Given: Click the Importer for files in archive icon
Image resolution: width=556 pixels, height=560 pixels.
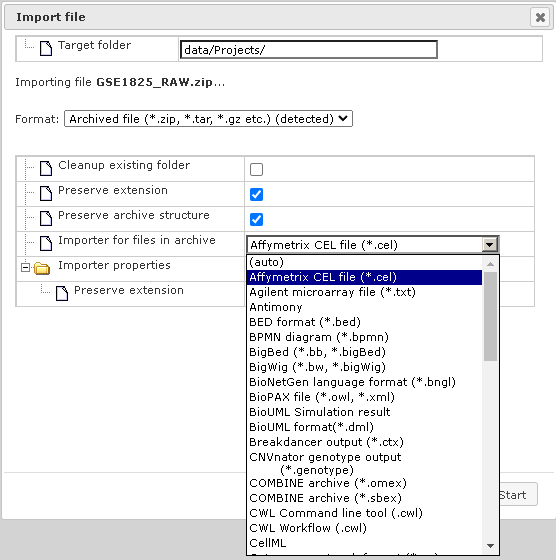Looking at the screenshot, I should pyautogui.click(x=46, y=243).
